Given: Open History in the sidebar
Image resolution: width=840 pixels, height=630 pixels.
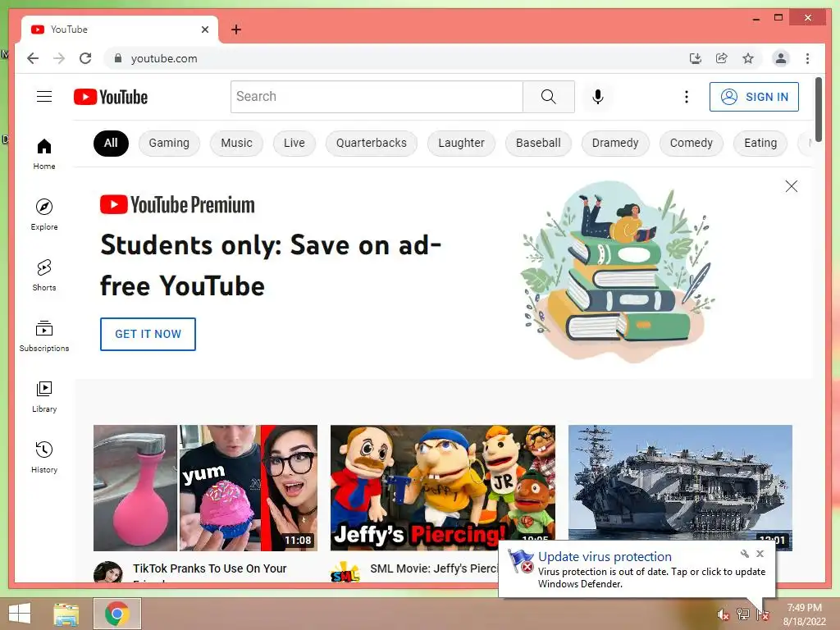Looking at the screenshot, I should pyautogui.click(x=44, y=457).
